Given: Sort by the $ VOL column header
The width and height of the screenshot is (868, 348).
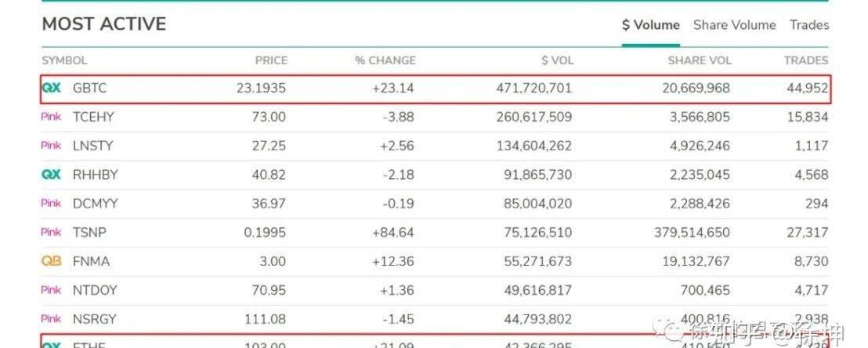Looking at the screenshot, I should [x=558, y=61].
